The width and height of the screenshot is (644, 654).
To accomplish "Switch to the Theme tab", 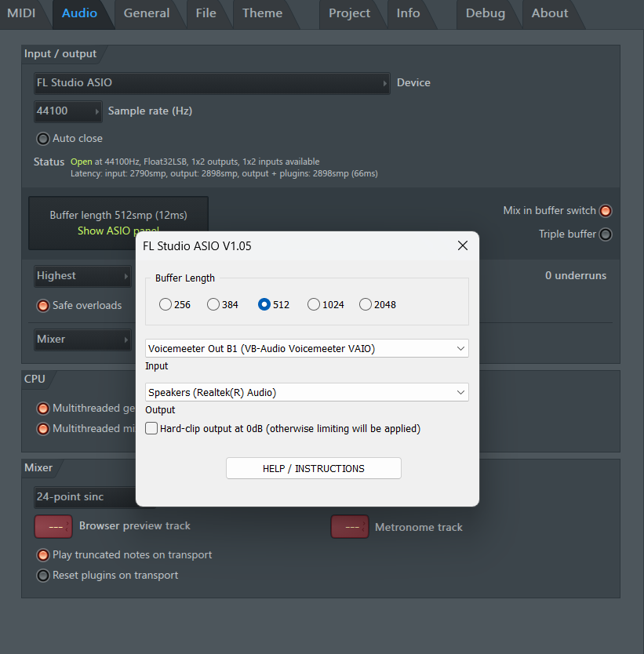I will click(262, 13).
